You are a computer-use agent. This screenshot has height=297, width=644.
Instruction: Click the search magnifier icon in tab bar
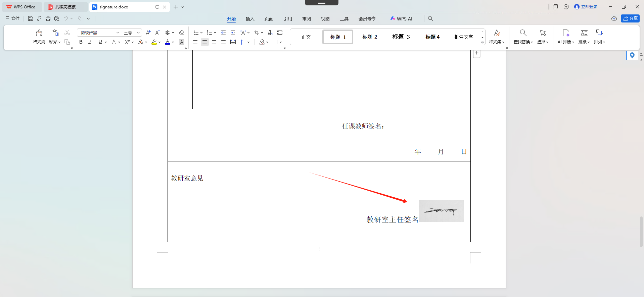[x=430, y=19]
